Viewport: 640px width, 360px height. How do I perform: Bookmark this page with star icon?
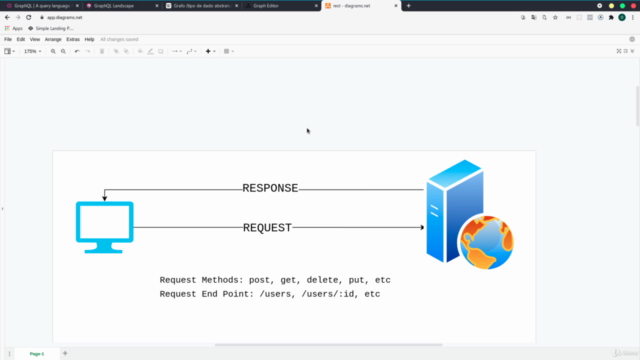(x=555, y=18)
